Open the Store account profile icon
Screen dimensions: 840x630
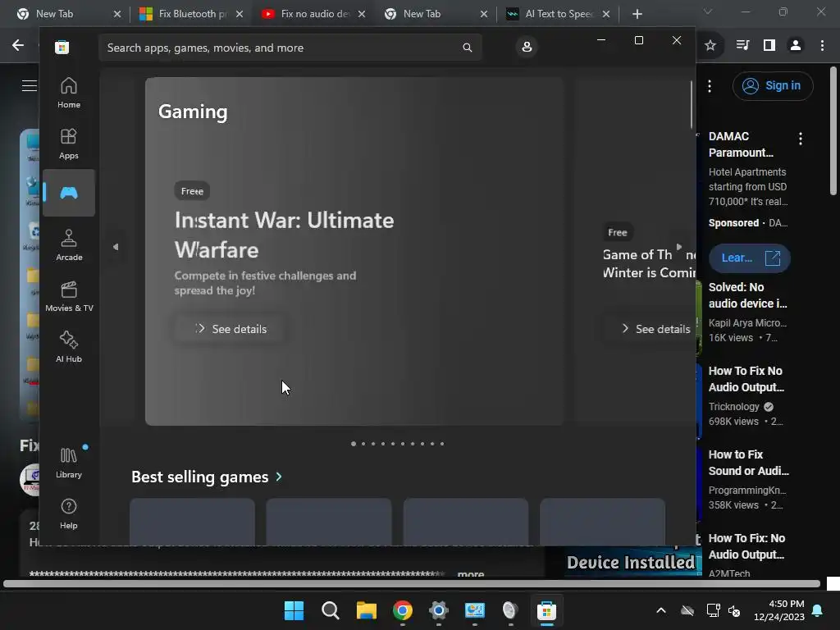click(527, 47)
